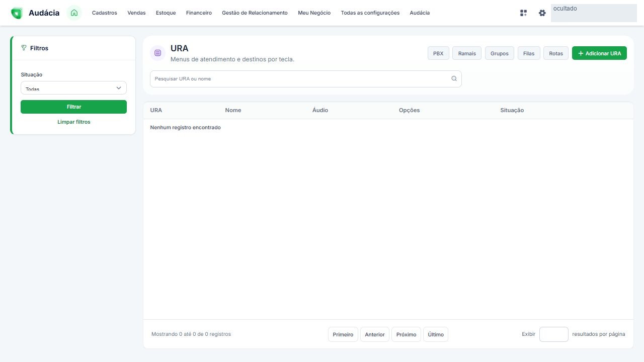Apply filters with Filtrar button
The height and width of the screenshot is (362, 644).
(x=73, y=107)
